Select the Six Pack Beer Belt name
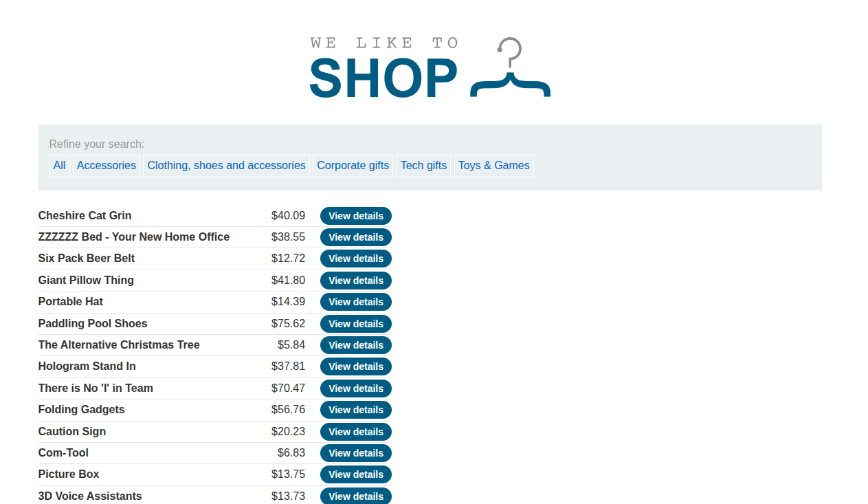 (x=87, y=259)
